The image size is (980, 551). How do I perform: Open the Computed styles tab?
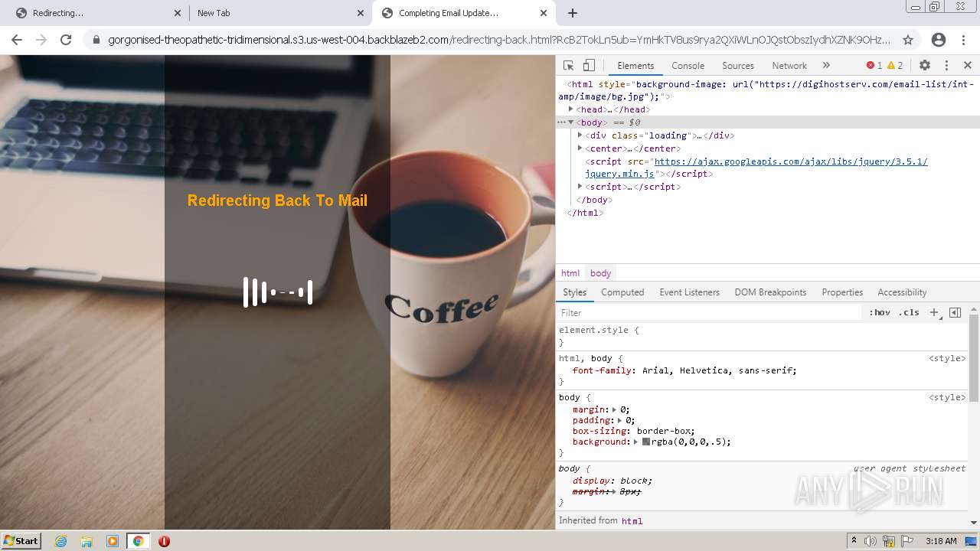click(622, 292)
